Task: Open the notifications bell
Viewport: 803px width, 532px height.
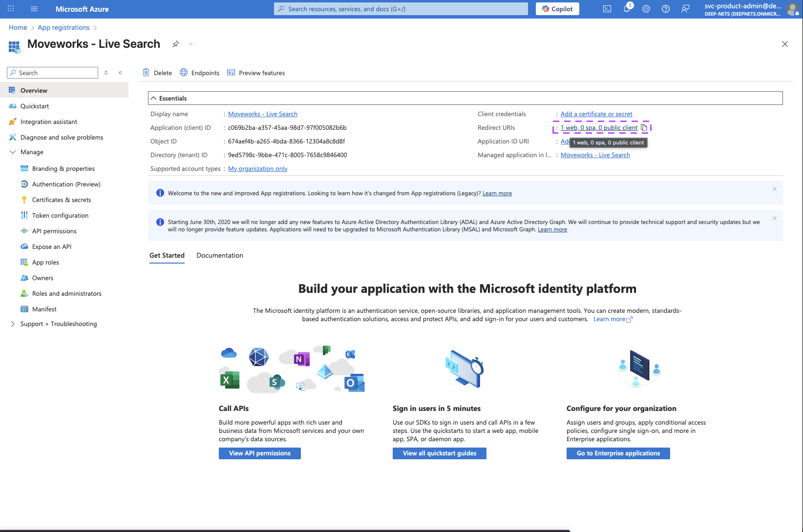Action: tap(627, 9)
